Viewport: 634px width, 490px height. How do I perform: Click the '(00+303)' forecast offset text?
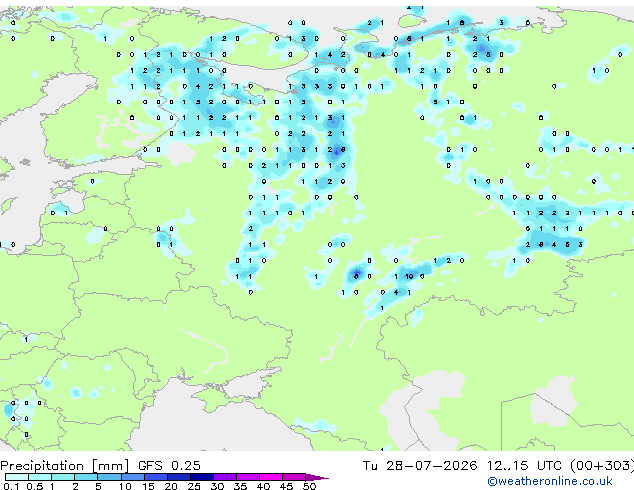pos(602,466)
